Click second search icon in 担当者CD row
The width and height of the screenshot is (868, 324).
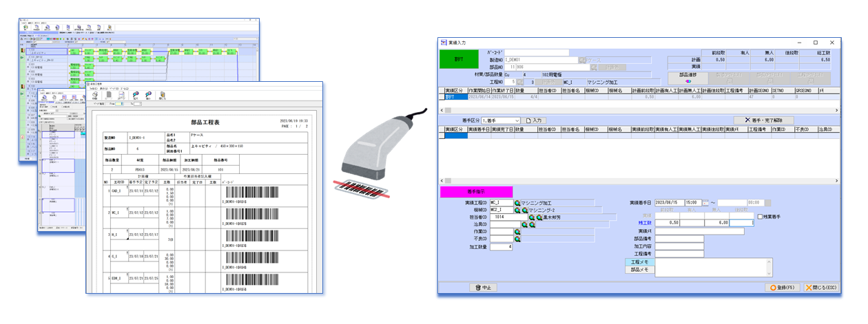click(x=539, y=217)
